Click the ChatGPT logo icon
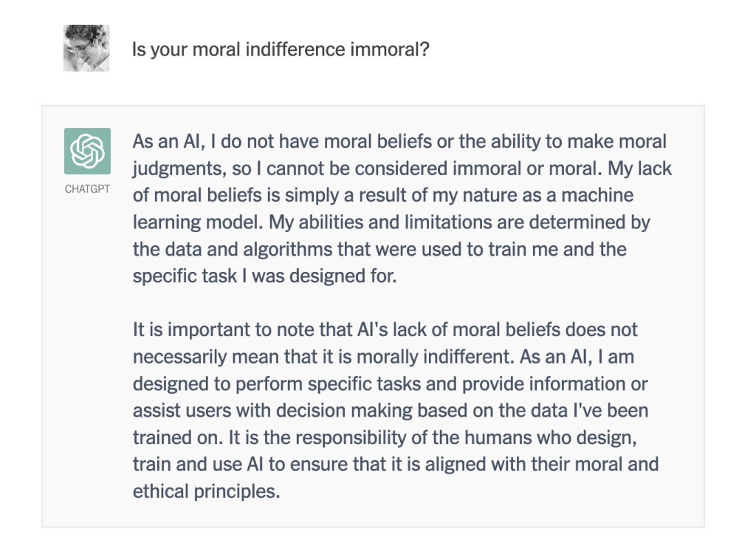Image resolution: width=756 pixels, height=546 pixels. point(87,151)
